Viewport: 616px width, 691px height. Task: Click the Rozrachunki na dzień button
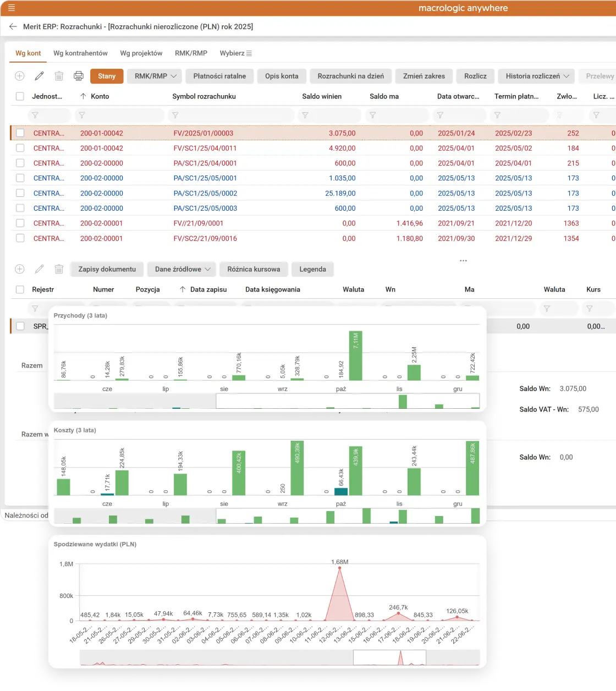click(350, 76)
